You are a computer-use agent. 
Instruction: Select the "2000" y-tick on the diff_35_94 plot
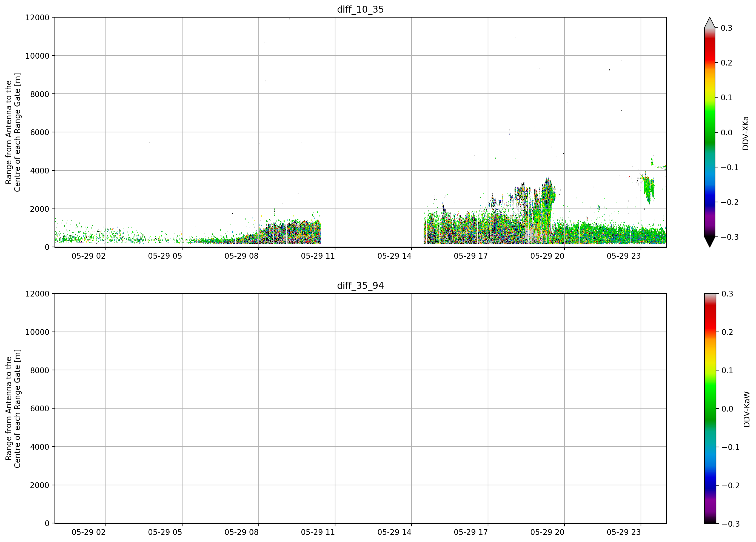tap(40, 485)
